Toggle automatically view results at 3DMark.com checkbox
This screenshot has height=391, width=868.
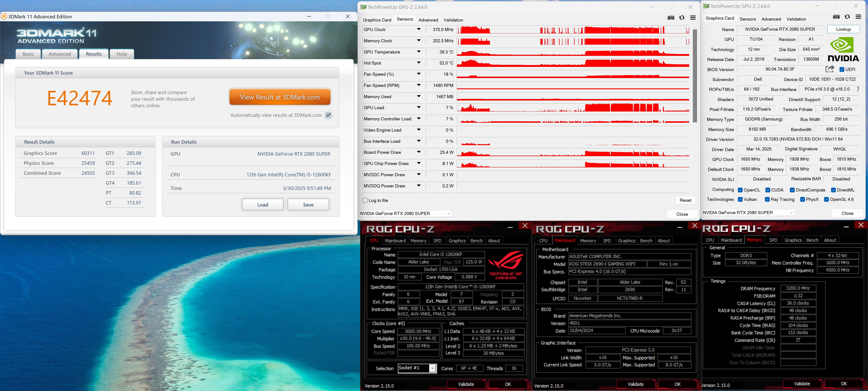point(328,115)
